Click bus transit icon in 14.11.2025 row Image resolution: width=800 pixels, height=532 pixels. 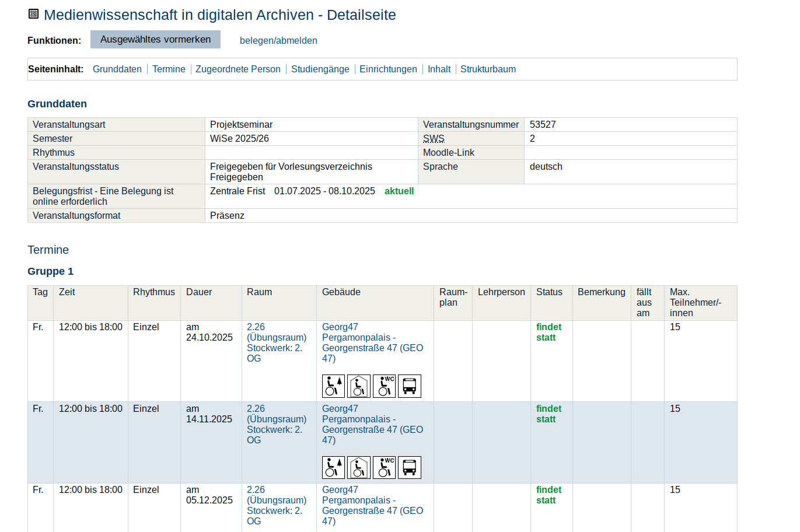[x=410, y=467]
